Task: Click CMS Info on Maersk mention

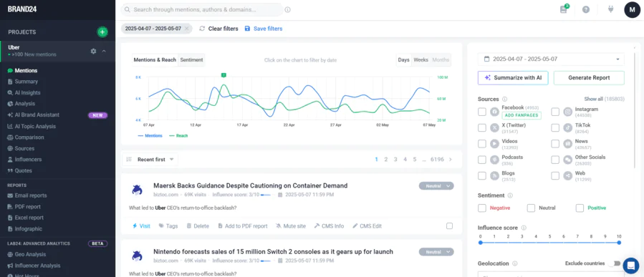Action: pyautogui.click(x=329, y=226)
